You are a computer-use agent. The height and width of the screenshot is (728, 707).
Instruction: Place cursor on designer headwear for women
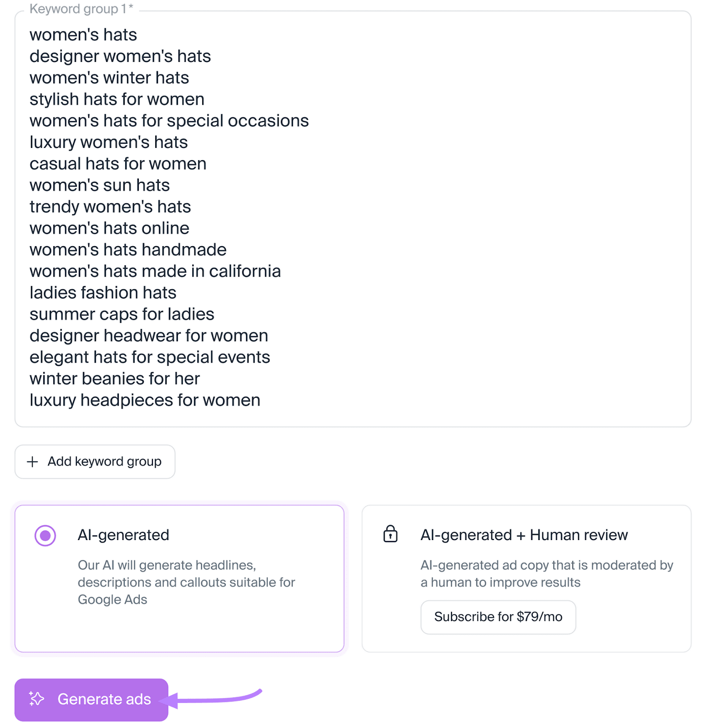(149, 335)
